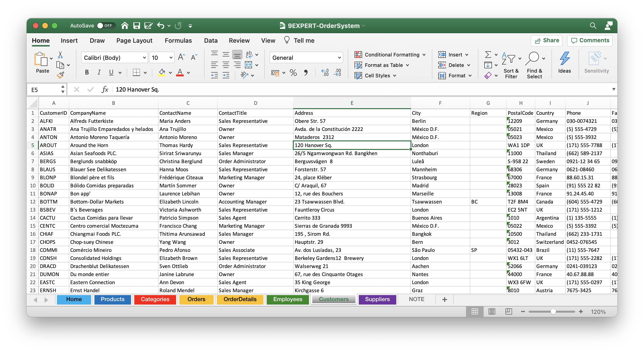Toggle italic formatting
The width and height of the screenshot is (644, 352).
(x=99, y=72)
